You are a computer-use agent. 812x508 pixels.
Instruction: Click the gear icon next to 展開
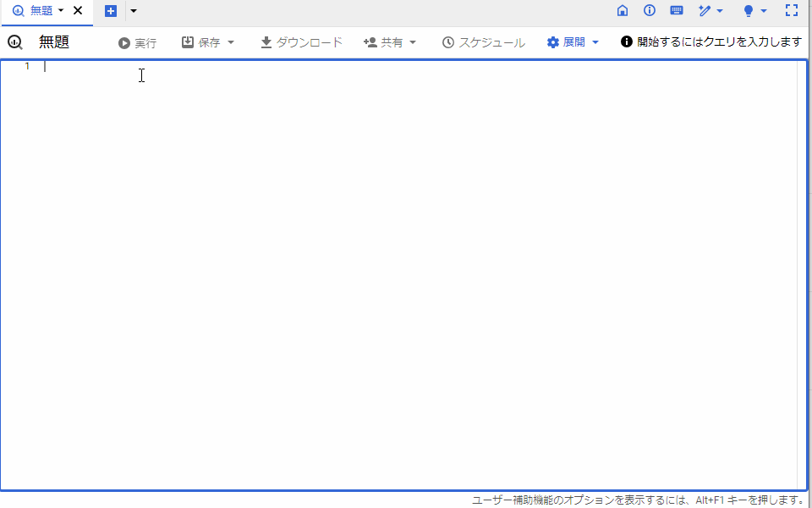click(x=552, y=41)
